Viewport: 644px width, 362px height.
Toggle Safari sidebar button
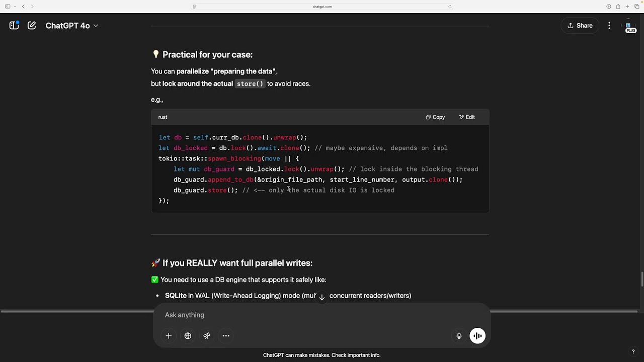point(8,7)
